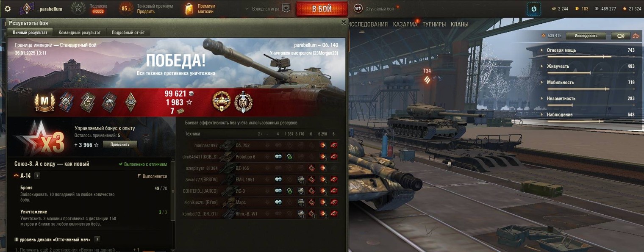This screenshot has height=252, width=644.
Task: Click the В БОЙ! battle button
Action: [x=322, y=9]
